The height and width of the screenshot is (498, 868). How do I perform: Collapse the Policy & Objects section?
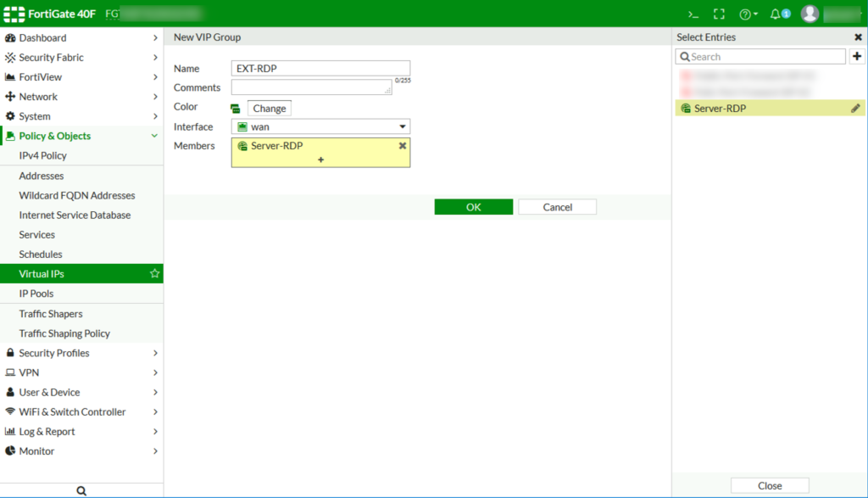pyautogui.click(x=53, y=136)
